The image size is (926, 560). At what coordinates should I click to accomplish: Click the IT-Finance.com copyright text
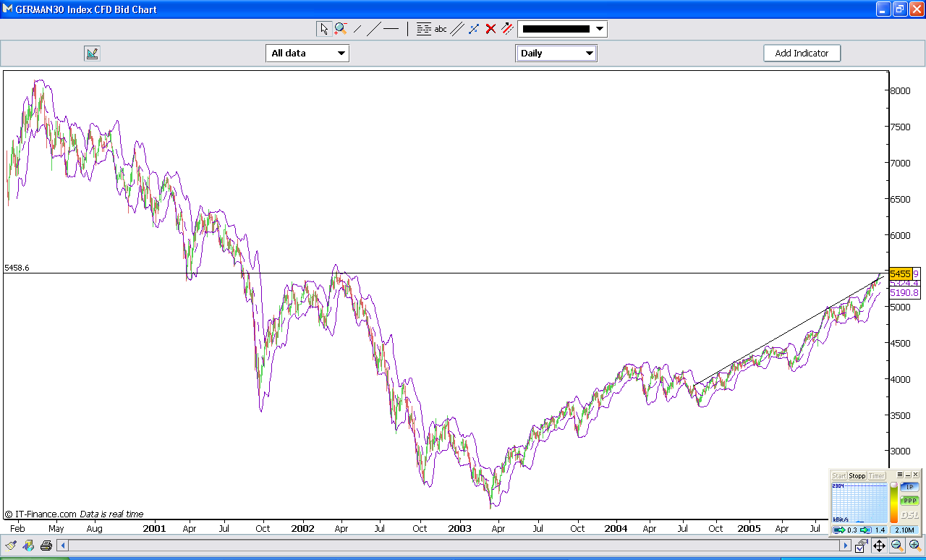[40, 514]
